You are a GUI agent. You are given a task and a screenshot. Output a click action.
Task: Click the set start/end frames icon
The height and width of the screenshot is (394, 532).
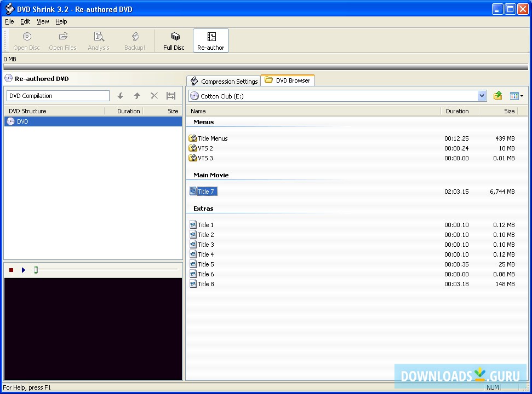171,96
